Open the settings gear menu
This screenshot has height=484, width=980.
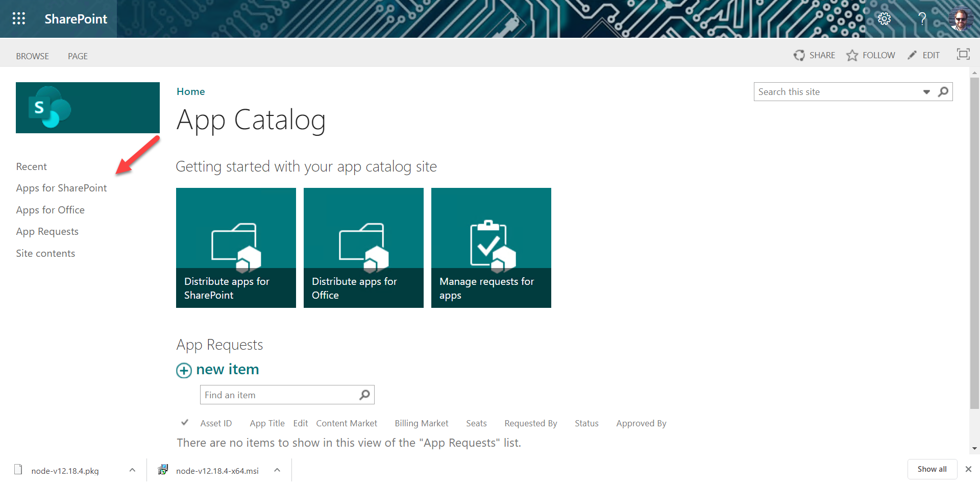(x=884, y=19)
